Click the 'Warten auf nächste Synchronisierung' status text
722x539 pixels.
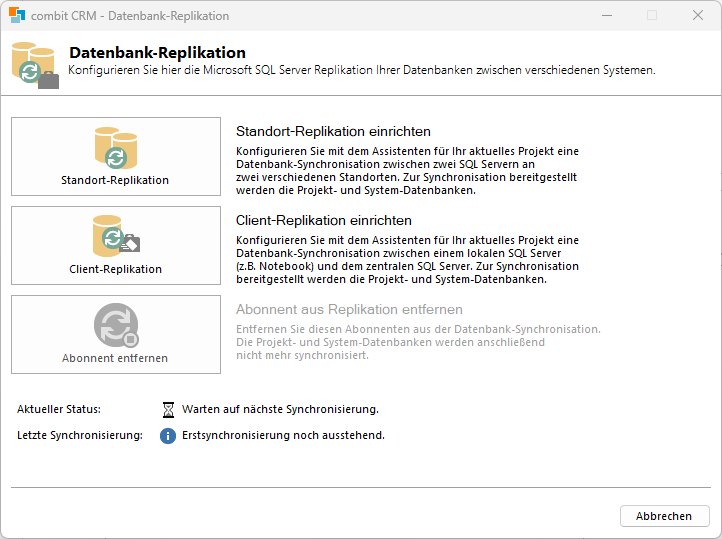280,409
